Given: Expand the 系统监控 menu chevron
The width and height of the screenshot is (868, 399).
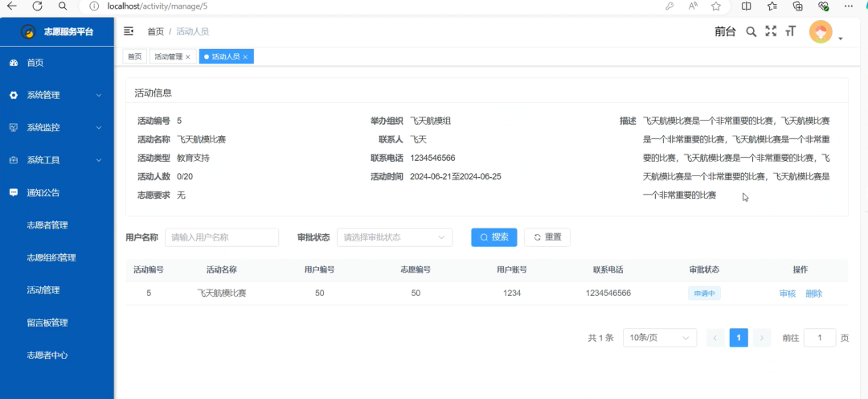Looking at the screenshot, I should click(x=99, y=127).
